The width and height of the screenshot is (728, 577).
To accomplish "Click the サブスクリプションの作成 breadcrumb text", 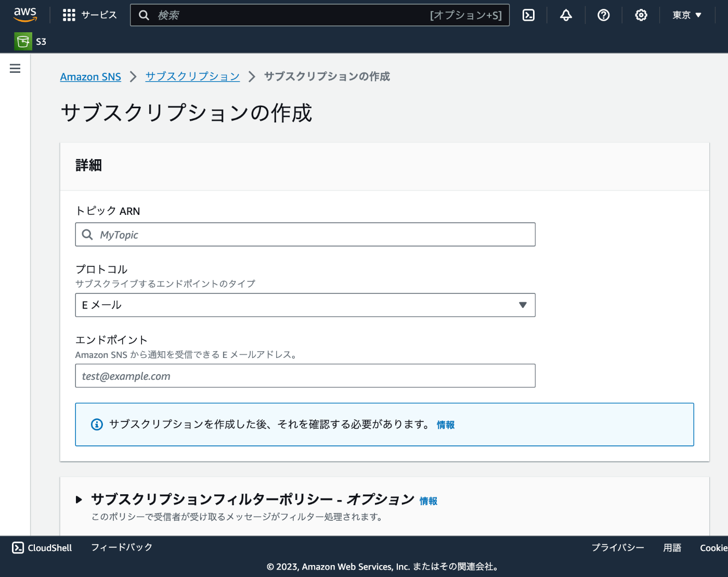I will point(327,76).
